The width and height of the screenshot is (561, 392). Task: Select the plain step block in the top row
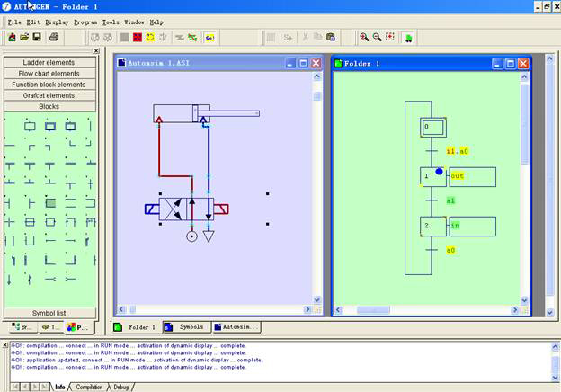(30, 126)
